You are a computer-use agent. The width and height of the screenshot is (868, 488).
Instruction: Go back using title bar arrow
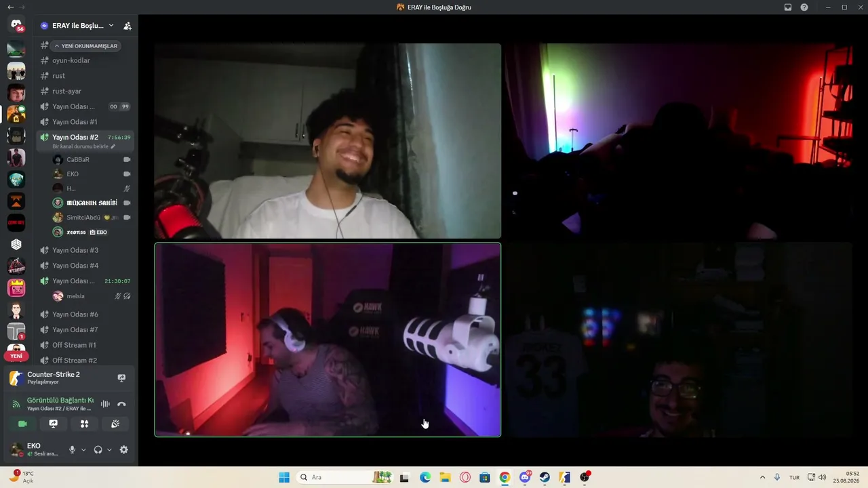coord(10,7)
